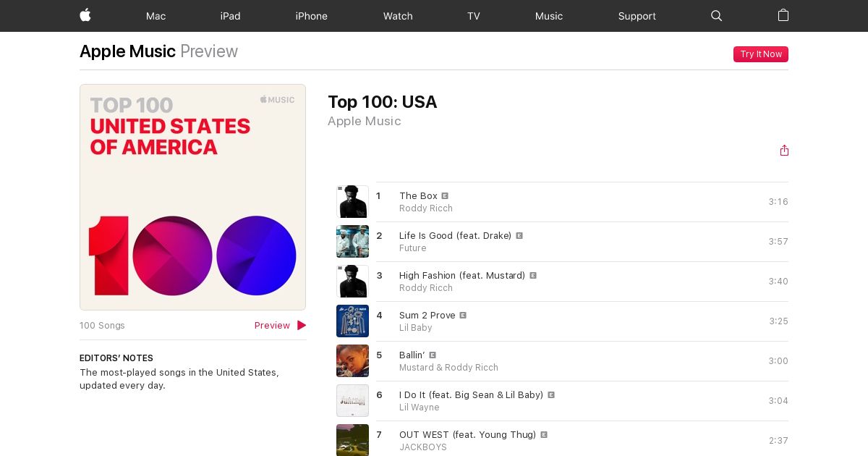The image size is (868, 456).
Task: Click the share icon above song list
Action: pyautogui.click(x=784, y=151)
